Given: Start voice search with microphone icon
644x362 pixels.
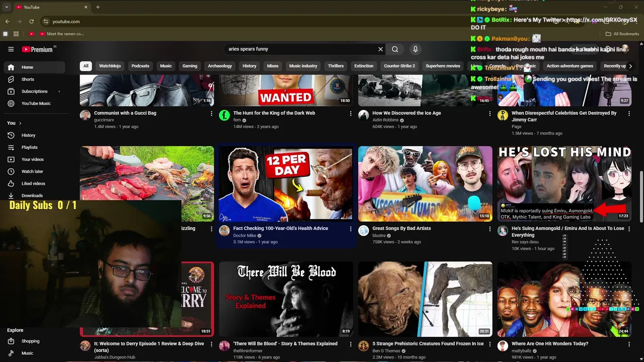Looking at the screenshot, I should [x=415, y=49].
